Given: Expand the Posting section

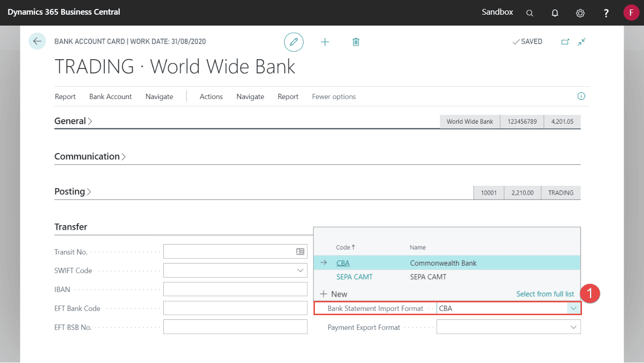Looking at the screenshot, I should 73,191.
